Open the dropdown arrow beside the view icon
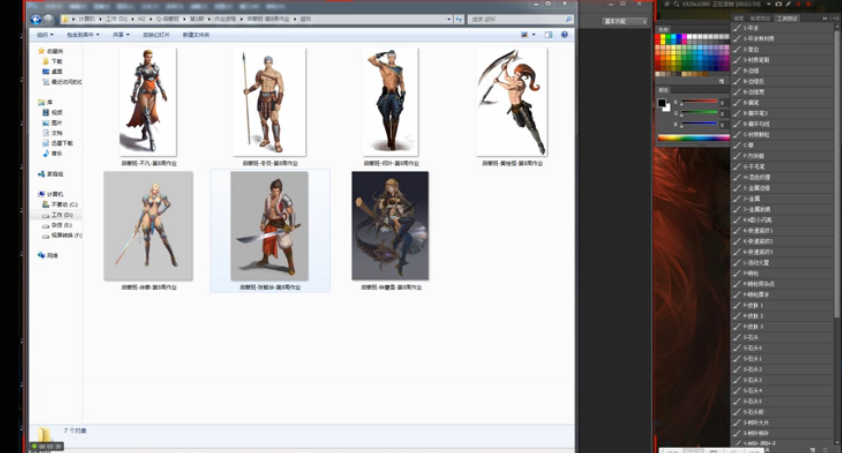This screenshot has height=476, width=842. point(533,35)
